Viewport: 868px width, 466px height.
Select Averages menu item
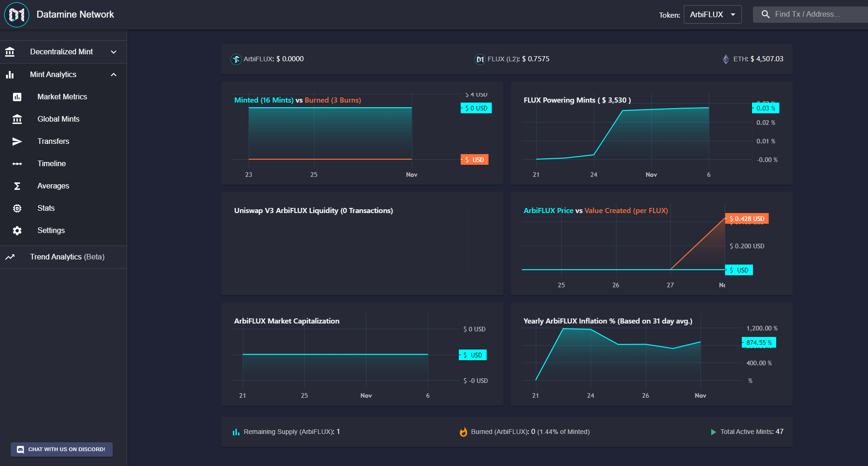[63, 186]
